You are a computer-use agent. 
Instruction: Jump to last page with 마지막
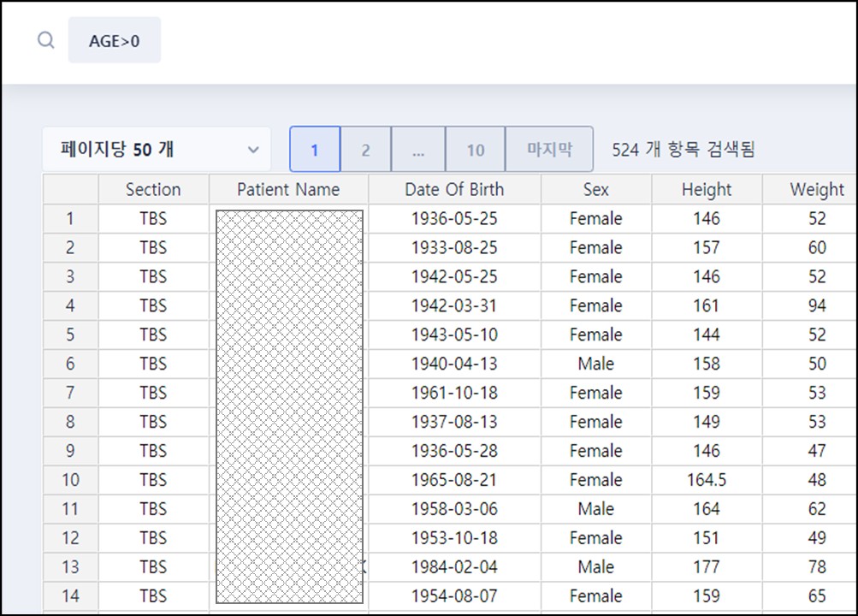tap(549, 150)
